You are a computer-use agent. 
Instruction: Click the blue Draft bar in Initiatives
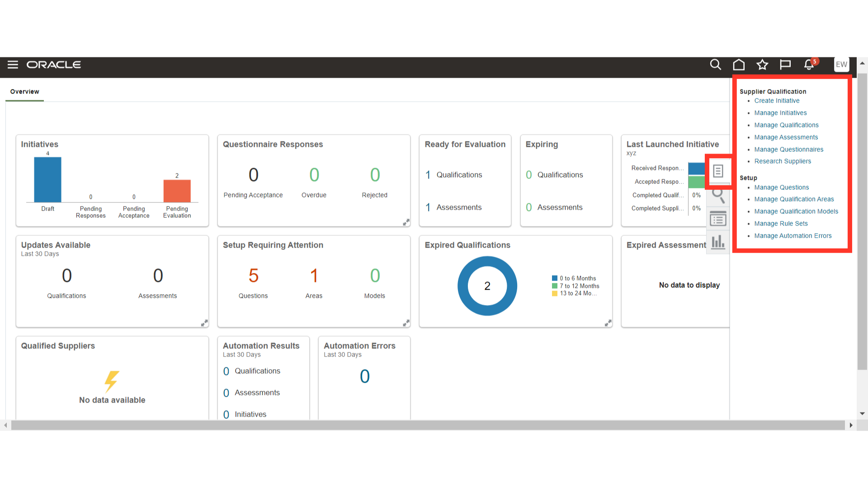[x=47, y=180]
